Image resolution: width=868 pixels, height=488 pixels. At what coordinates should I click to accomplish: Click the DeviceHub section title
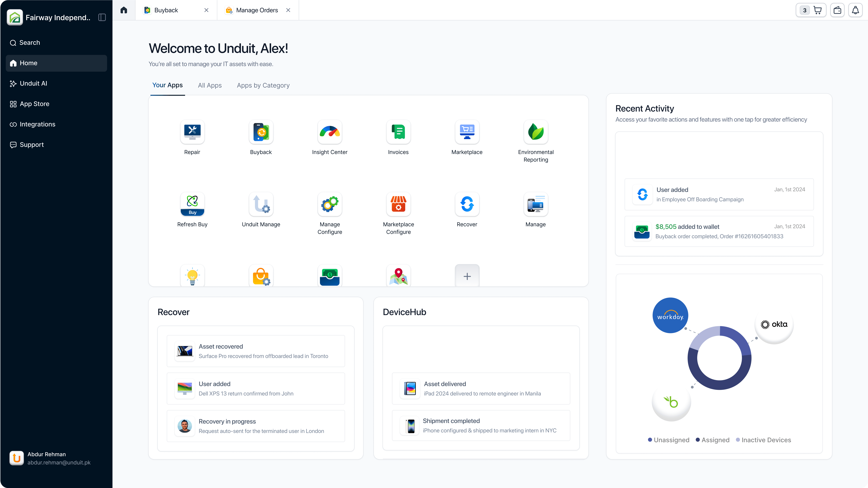coord(404,312)
